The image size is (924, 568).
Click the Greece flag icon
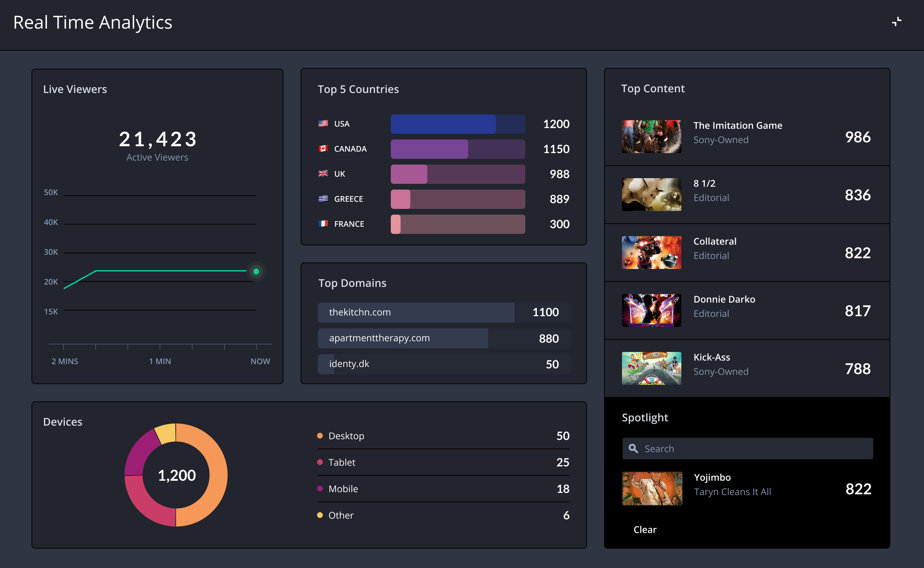(x=323, y=199)
